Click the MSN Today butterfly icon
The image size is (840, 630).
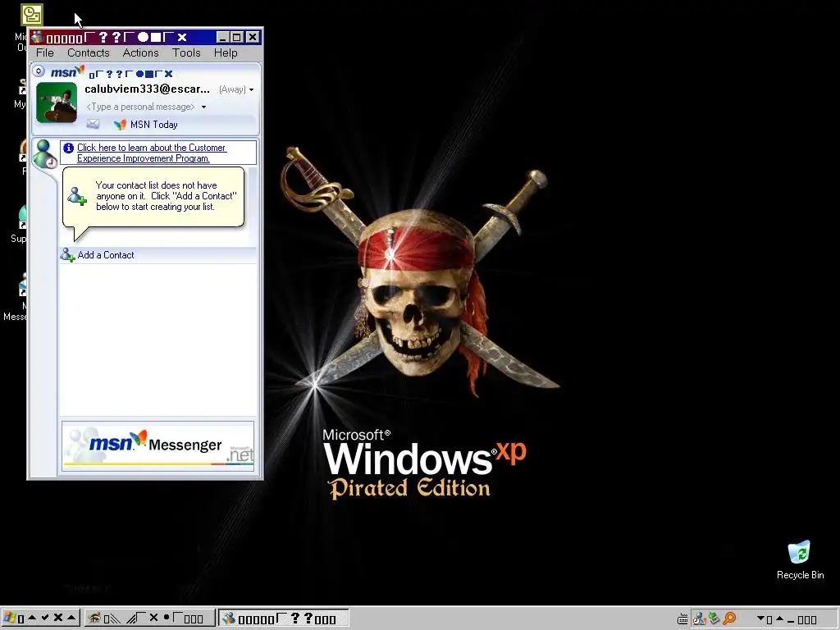(120, 125)
